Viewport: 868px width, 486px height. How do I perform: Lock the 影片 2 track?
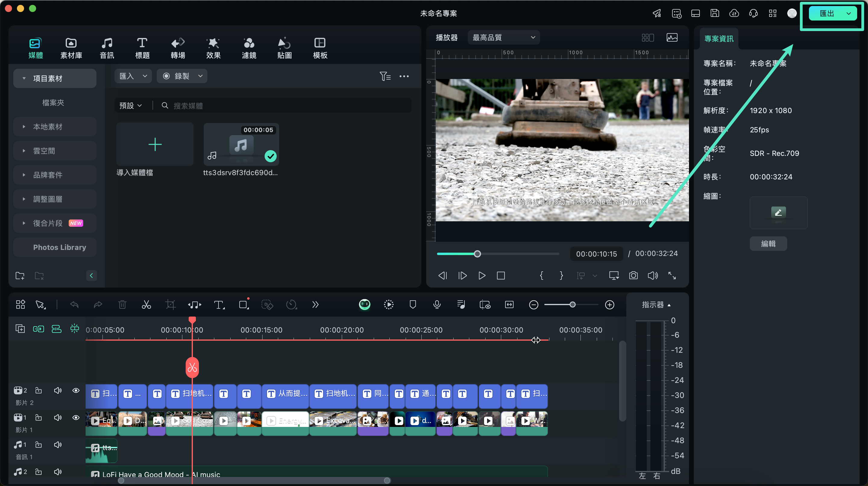(x=38, y=390)
